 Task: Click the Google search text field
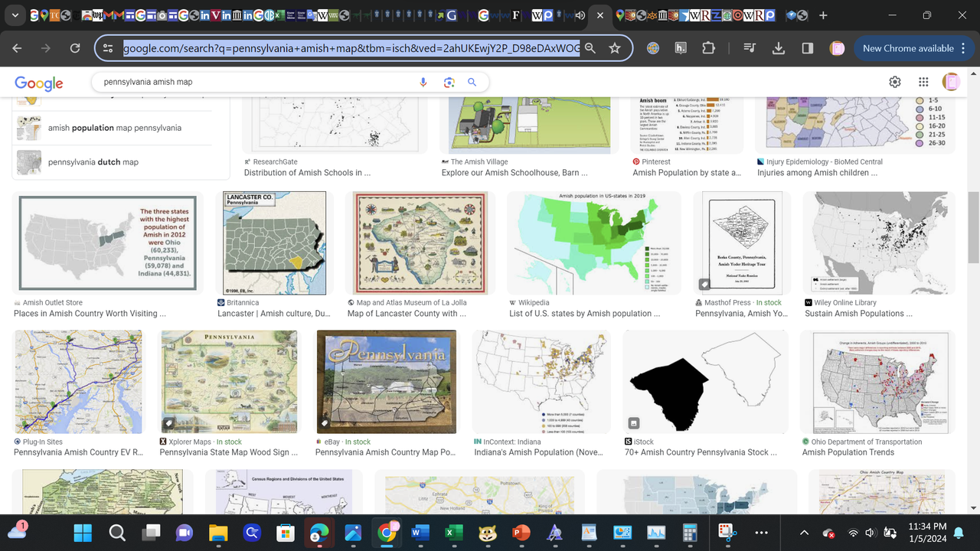[x=256, y=82]
